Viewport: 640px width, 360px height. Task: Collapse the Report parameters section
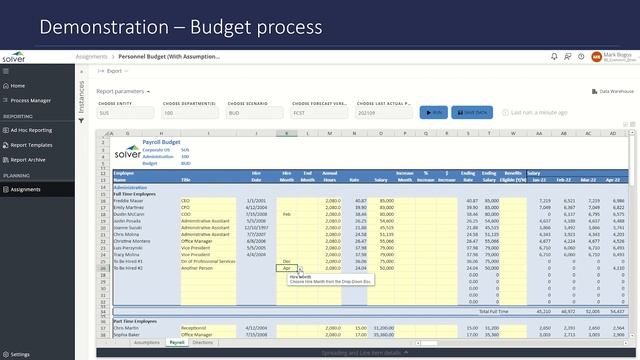coord(123,91)
